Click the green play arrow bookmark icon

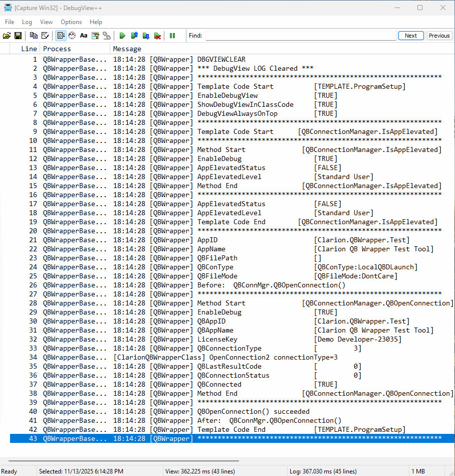pyautogui.click(x=122, y=36)
